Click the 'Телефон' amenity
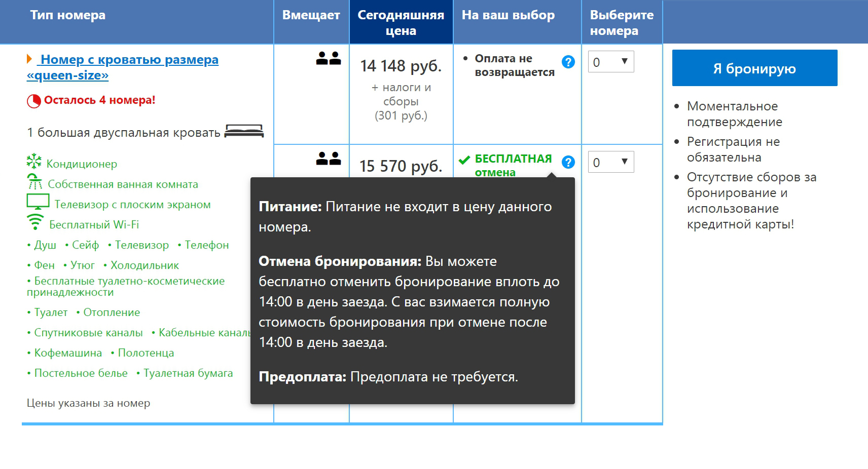The width and height of the screenshot is (868, 469). coord(207,245)
